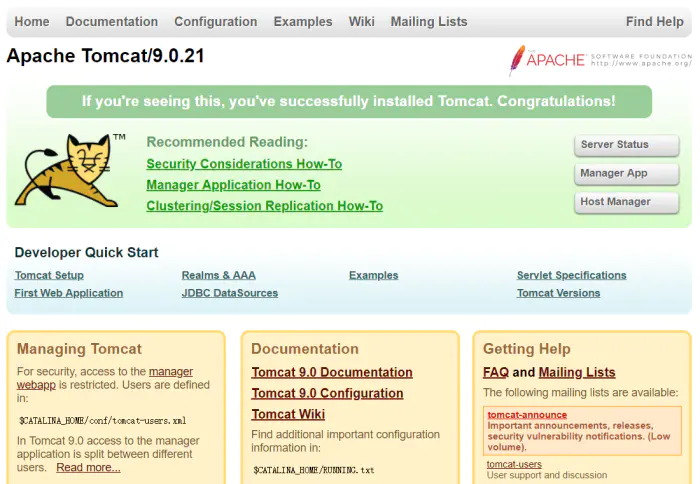
Task: Click the Managing Tomcat heading
Action: click(79, 349)
